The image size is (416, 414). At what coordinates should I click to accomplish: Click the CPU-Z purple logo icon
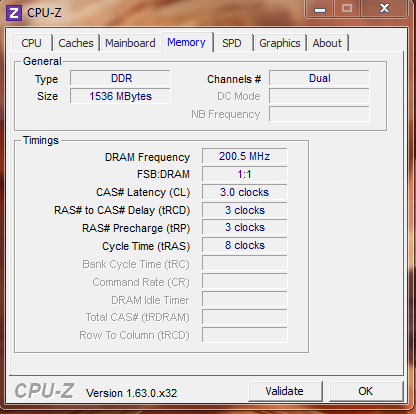(14, 13)
